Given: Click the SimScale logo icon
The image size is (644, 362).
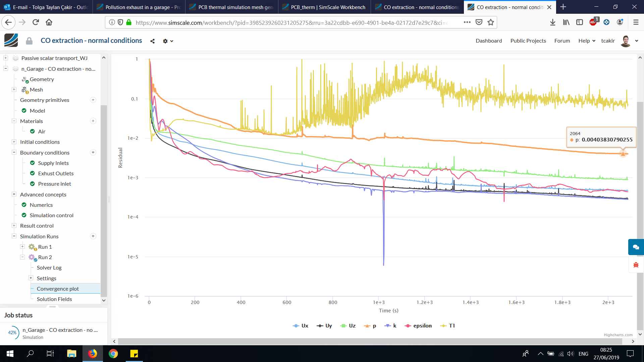Looking at the screenshot, I should pos(11,41).
